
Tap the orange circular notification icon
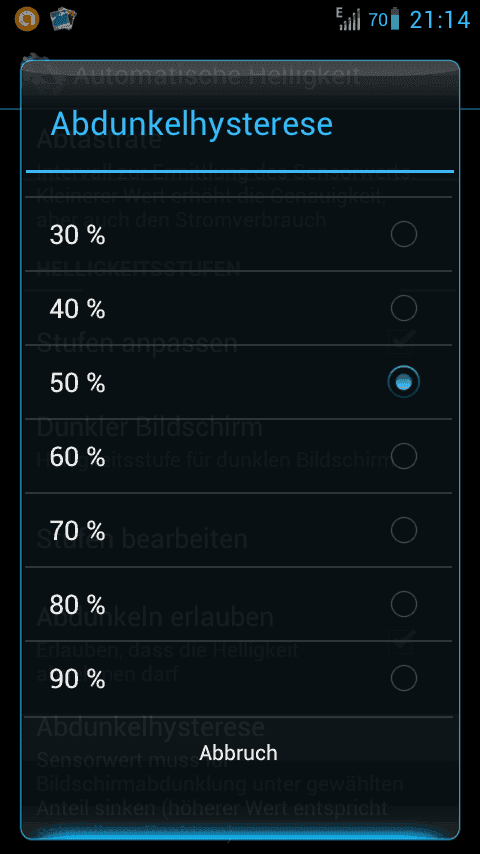tap(27, 19)
